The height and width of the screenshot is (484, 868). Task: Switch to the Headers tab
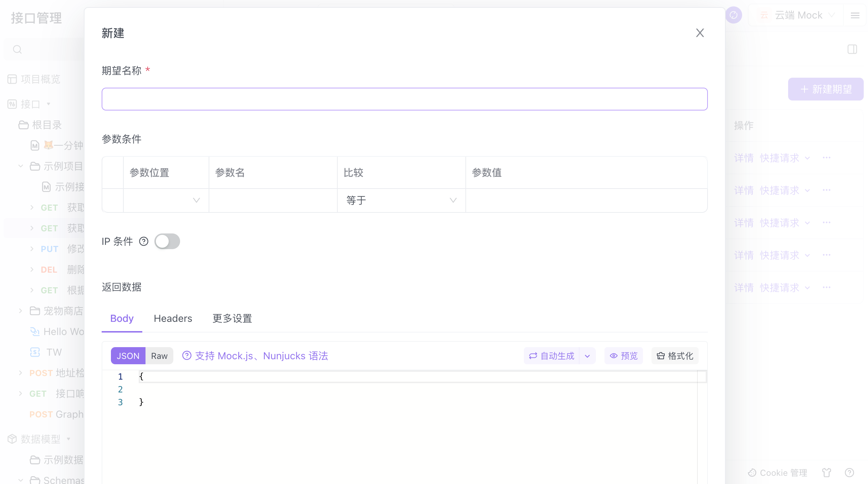pos(173,318)
